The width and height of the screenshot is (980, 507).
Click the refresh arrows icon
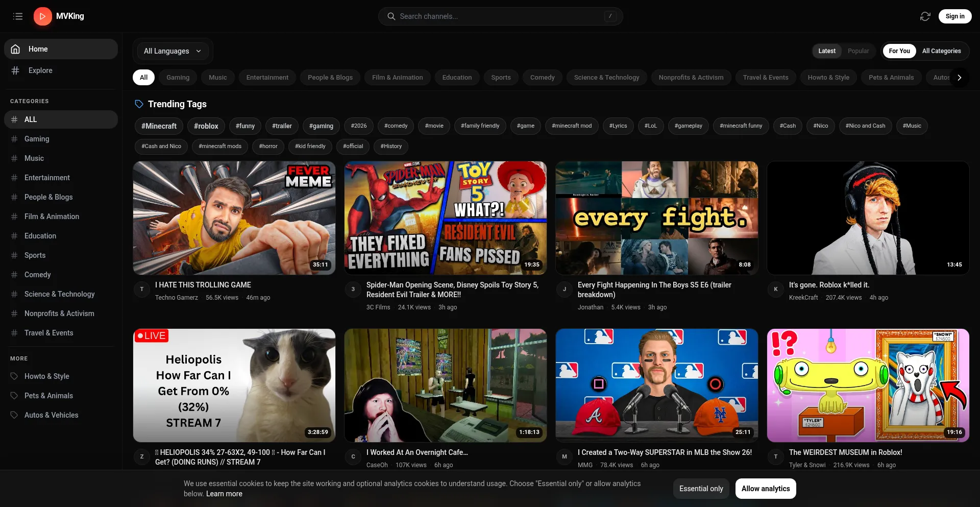(925, 16)
